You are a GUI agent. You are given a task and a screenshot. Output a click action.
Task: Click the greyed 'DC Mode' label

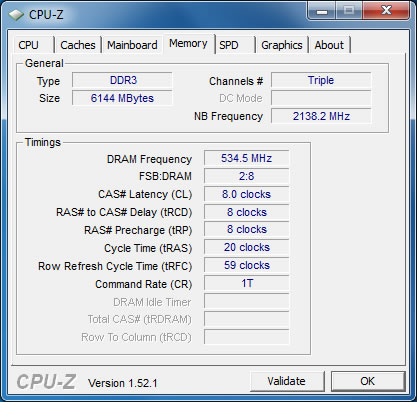(x=241, y=98)
